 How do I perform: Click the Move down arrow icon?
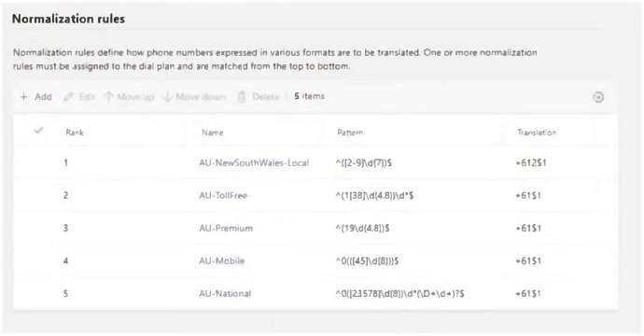click(168, 97)
